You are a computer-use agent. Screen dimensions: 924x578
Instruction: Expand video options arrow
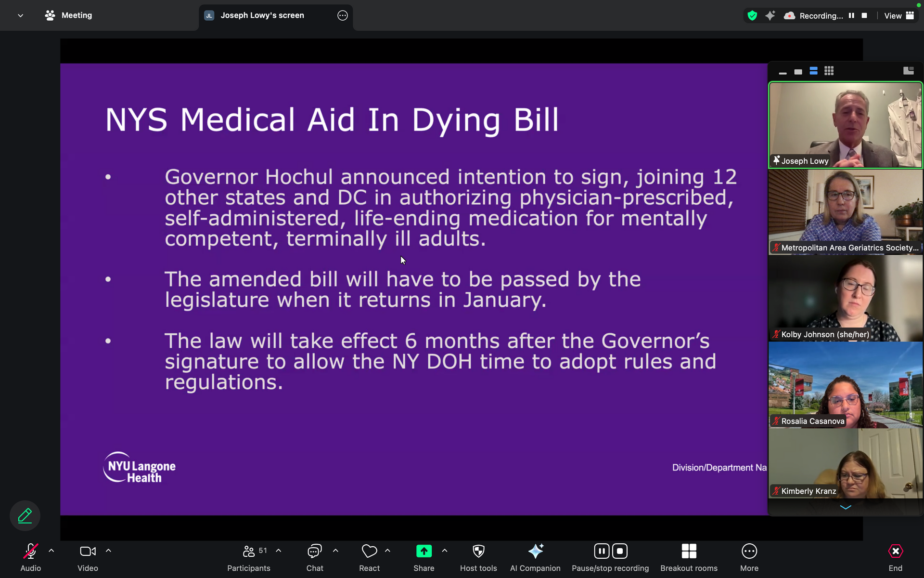[x=108, y=551]
